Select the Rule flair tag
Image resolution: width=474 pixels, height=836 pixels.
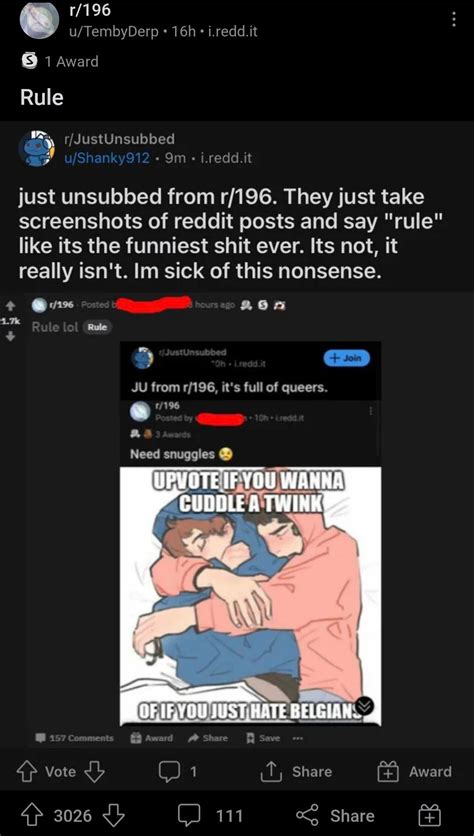[x=97, y=327]
